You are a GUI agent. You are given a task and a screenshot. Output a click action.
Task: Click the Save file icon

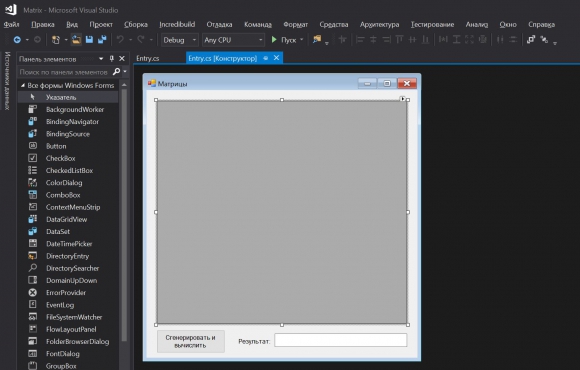(x=89, y=39)
